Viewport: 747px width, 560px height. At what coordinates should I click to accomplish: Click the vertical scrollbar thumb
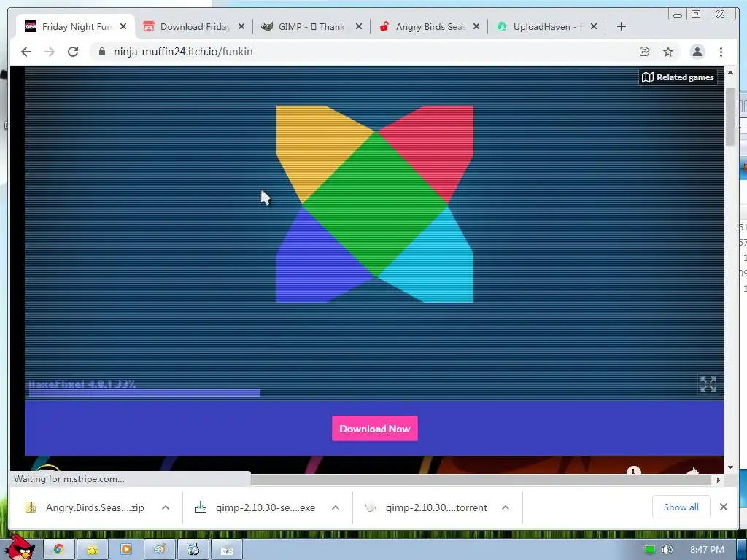(730, 117)
